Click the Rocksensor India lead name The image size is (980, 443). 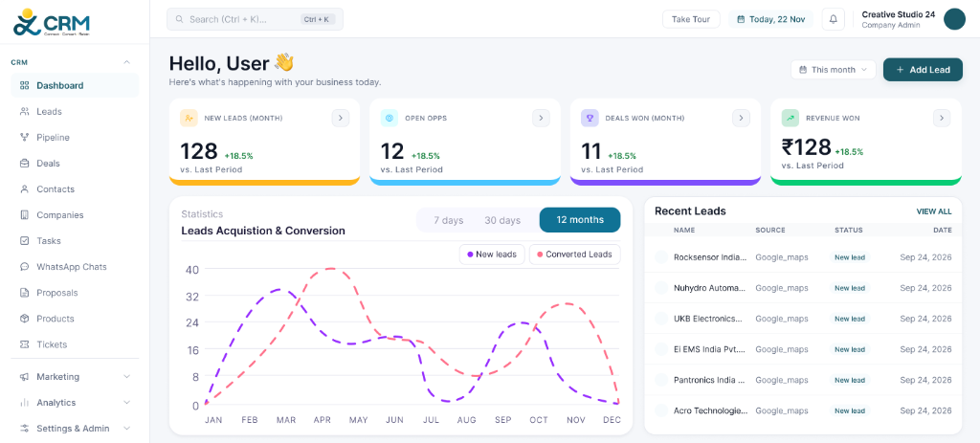[710, 256]
